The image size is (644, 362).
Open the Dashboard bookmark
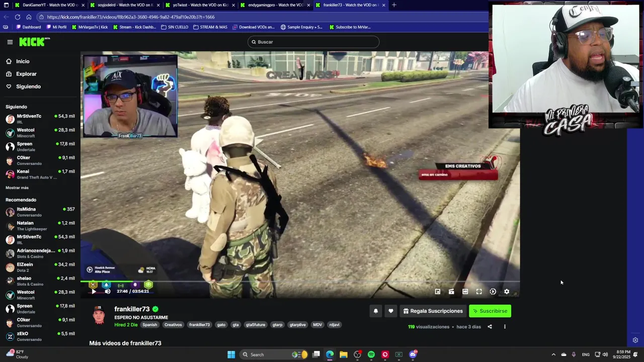[x=29, y=27]
